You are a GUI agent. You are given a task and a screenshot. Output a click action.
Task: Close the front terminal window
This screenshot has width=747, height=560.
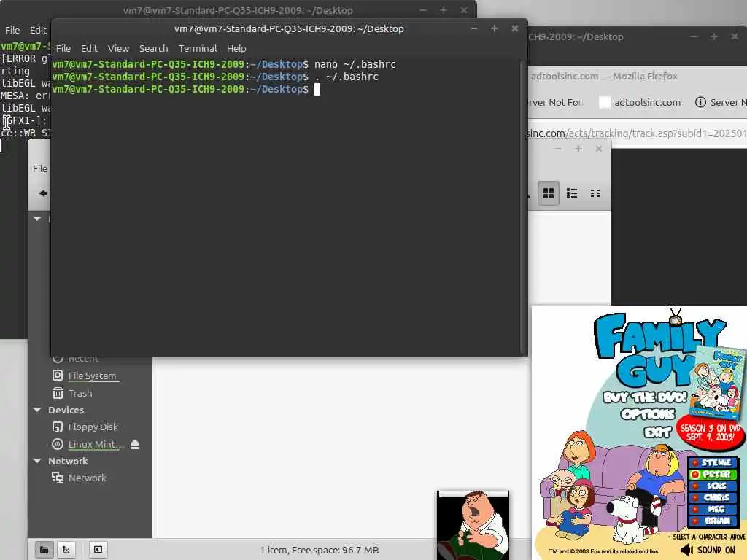514,28
